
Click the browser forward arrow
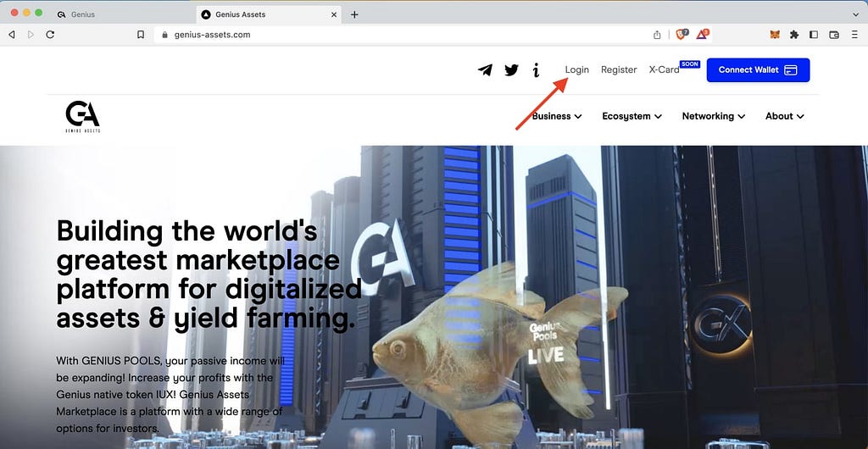31,34
